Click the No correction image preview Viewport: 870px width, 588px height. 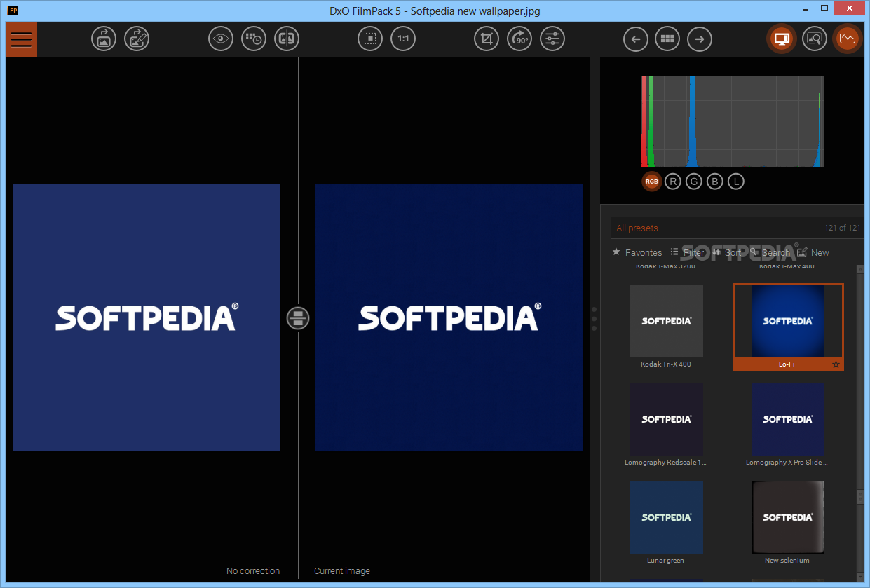tap(147, 317)
